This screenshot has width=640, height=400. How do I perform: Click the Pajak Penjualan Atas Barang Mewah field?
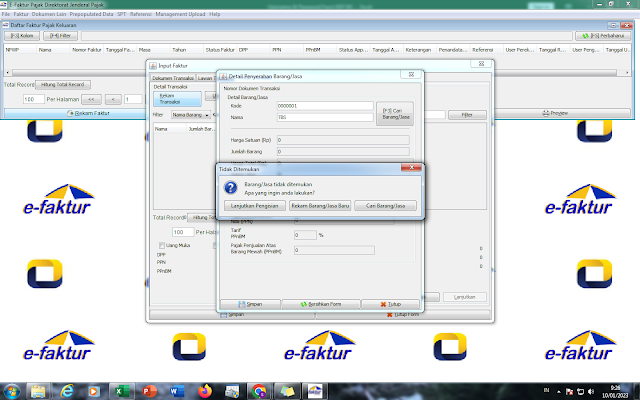pos(334,250)
